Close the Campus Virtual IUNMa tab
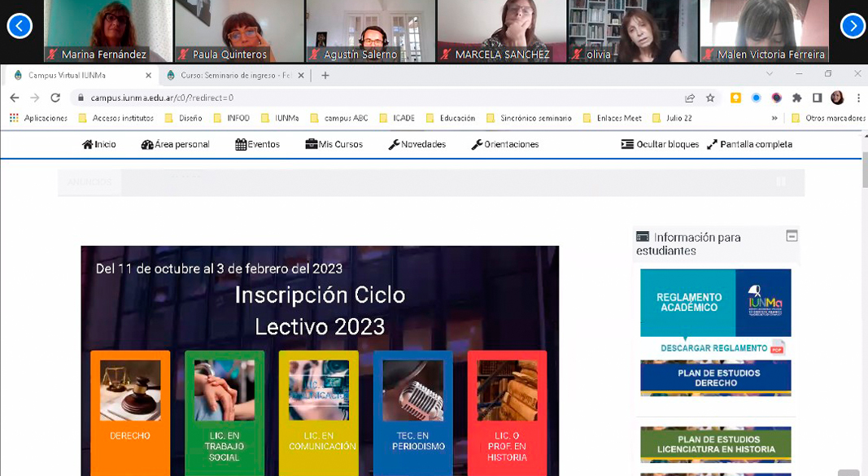Image resolution: width=868 pixels, height=476 pixels. click(148, 76)
